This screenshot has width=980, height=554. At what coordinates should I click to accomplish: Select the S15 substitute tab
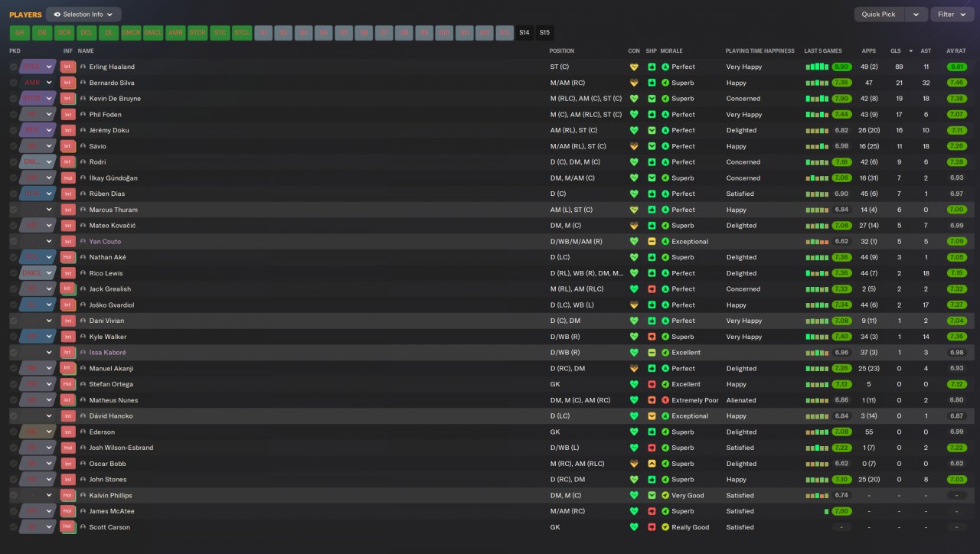[x=544, y=33]
